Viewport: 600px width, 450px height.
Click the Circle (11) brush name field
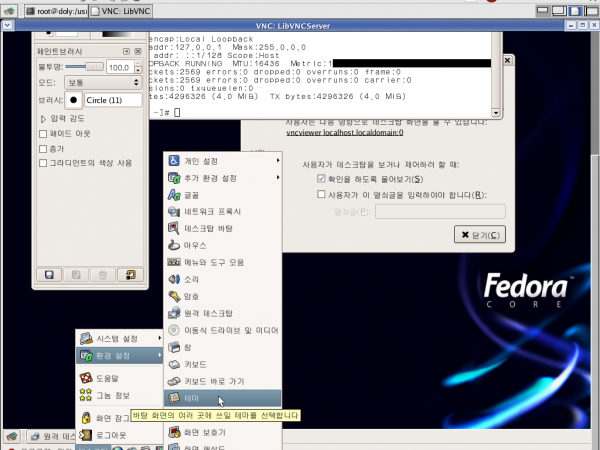[113, 100]
